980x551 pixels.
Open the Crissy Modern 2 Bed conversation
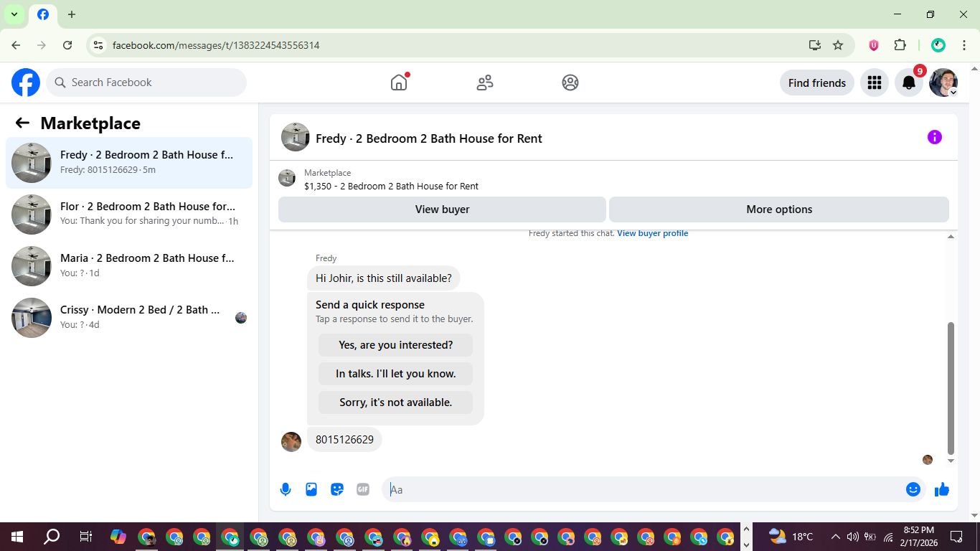(x=129, y=318)
